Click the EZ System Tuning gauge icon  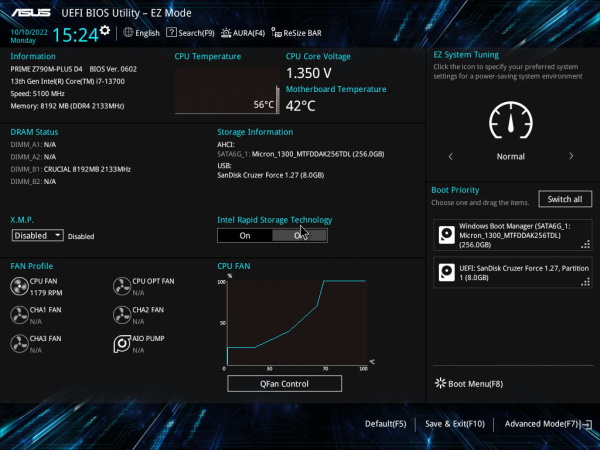(x=510, y=122)
